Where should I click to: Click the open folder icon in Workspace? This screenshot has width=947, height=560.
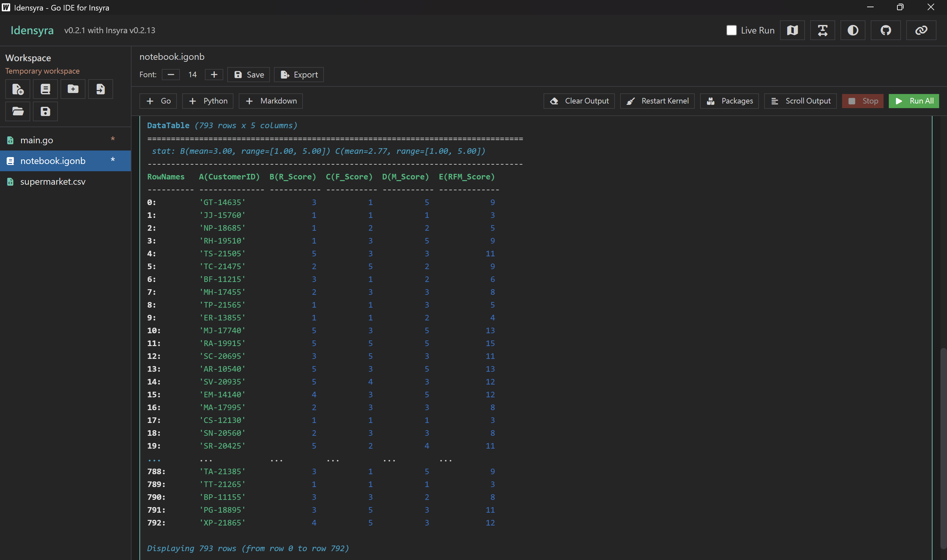(18, 111)
